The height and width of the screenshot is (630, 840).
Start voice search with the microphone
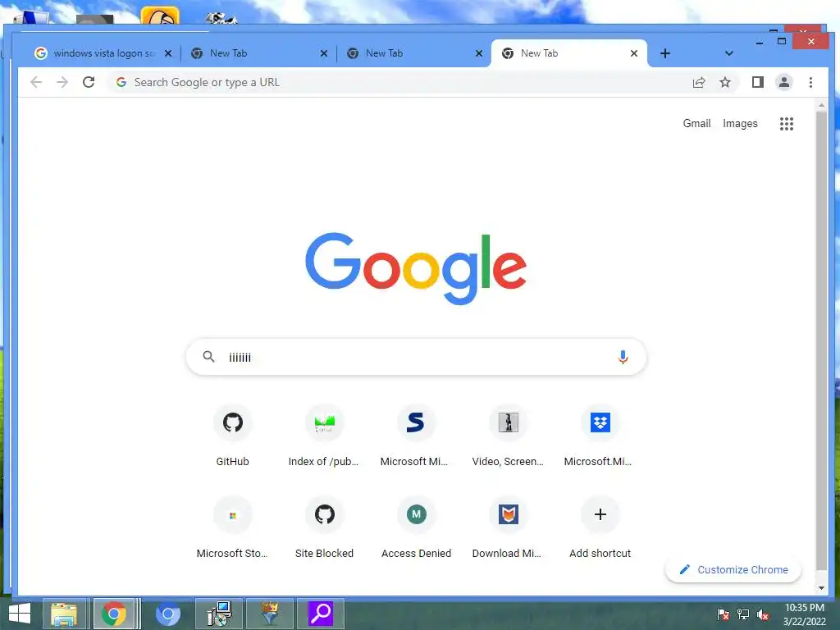click(623, 357)
